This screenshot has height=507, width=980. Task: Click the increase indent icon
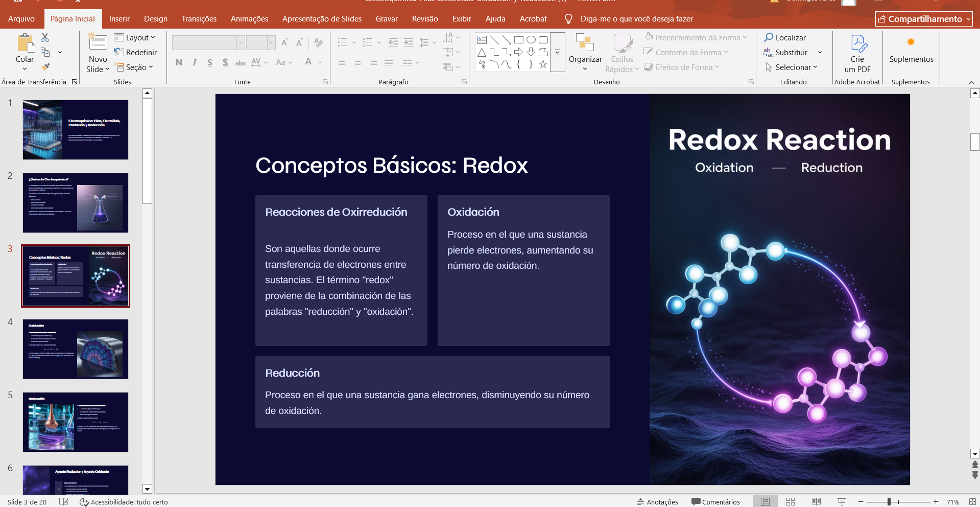click(x=409, y=42)
